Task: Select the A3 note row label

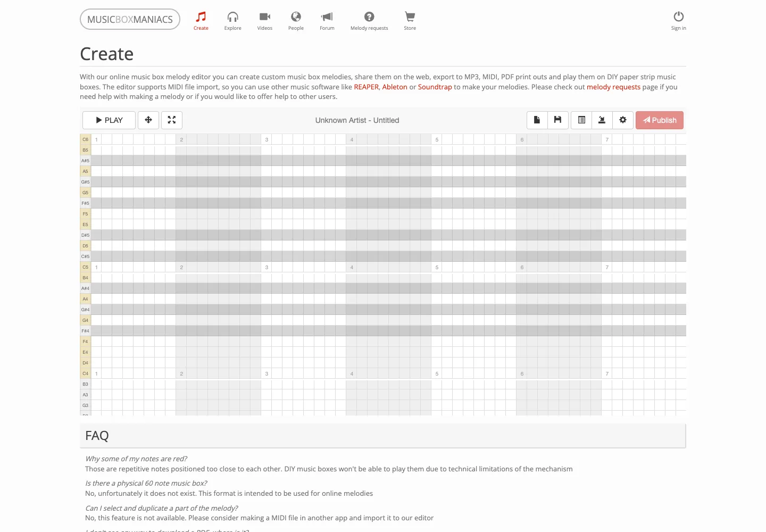Action: (85, 395)
